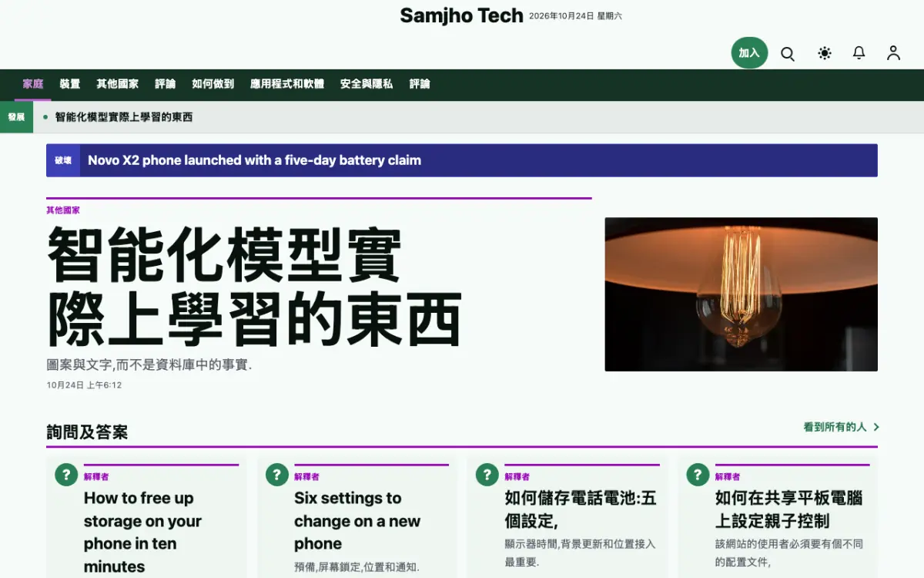
Task: Open the user account icon
Action: point(893,53)
